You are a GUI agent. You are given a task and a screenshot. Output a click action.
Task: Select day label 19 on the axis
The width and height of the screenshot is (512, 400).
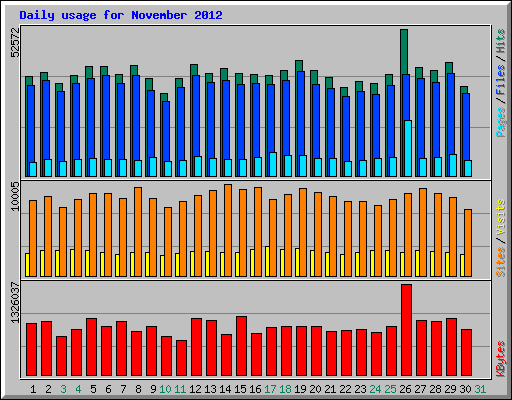[x=300, y=389]
